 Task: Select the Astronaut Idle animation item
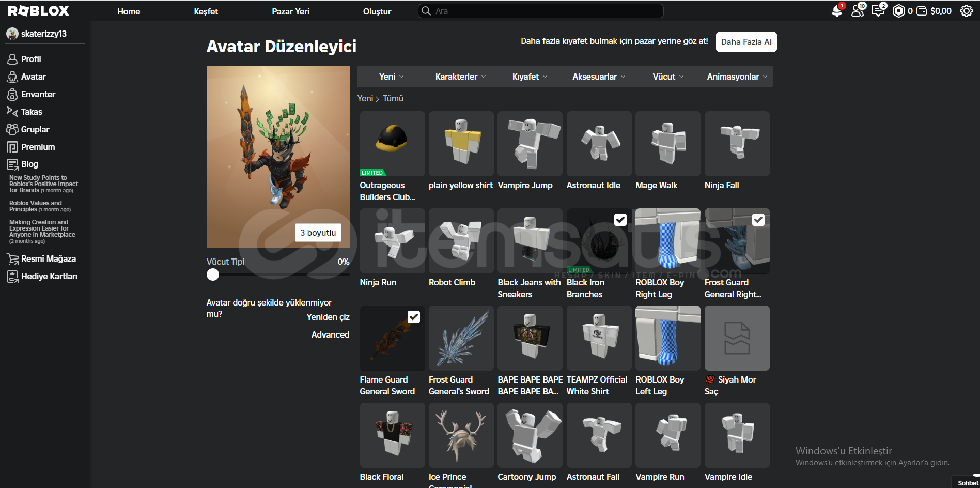point(599,144)
